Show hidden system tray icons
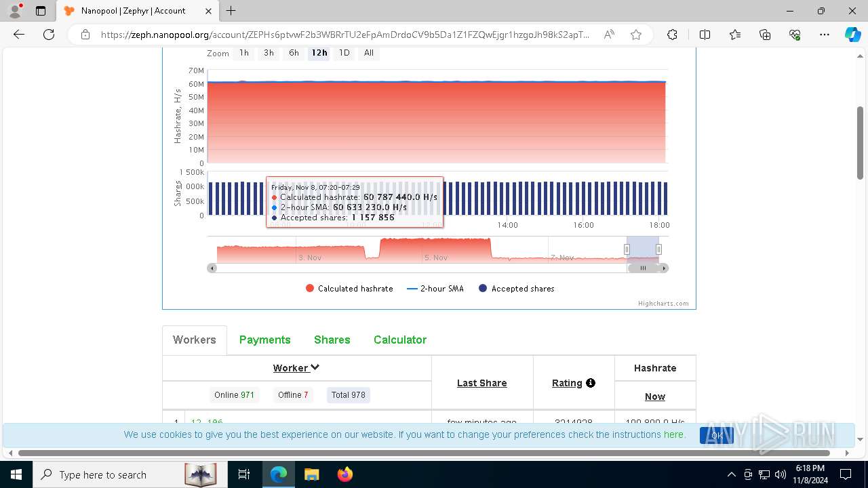This screenshot has width=868, height=488. [731, 474]
